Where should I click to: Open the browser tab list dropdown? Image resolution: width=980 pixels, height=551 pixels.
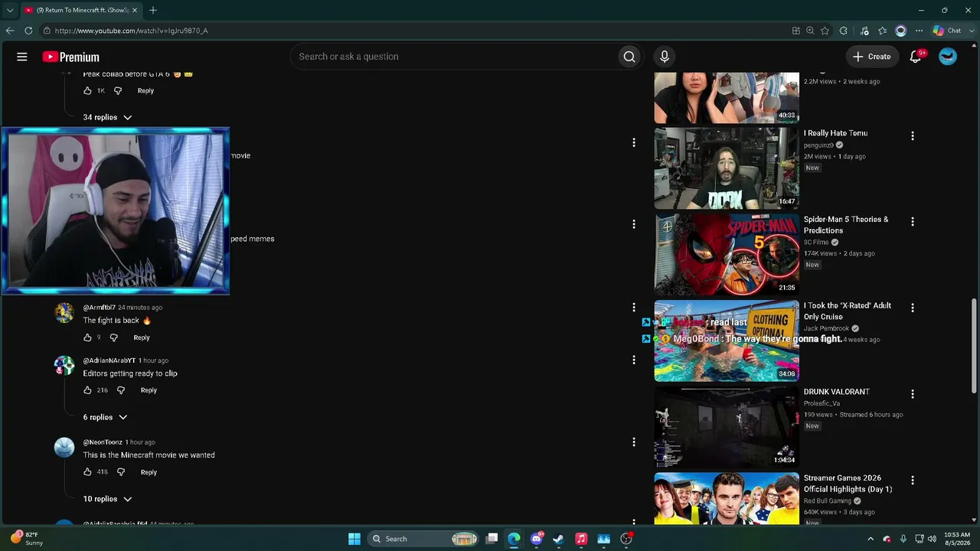10,10
